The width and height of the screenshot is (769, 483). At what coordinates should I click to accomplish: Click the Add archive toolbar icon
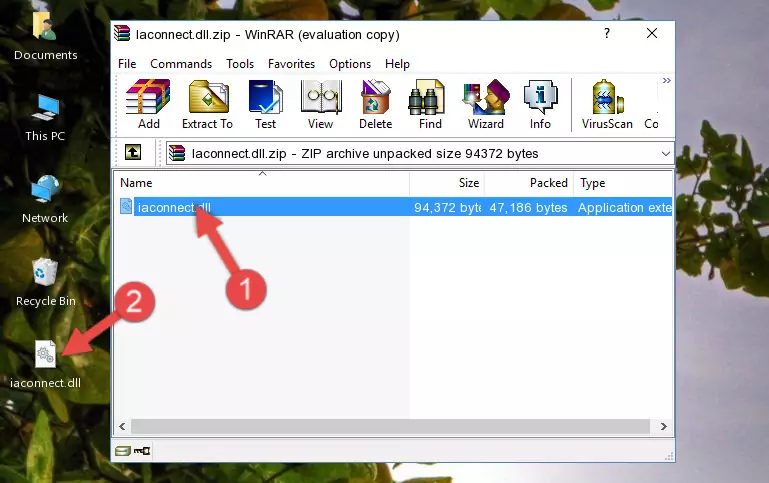tap(148, 104)
